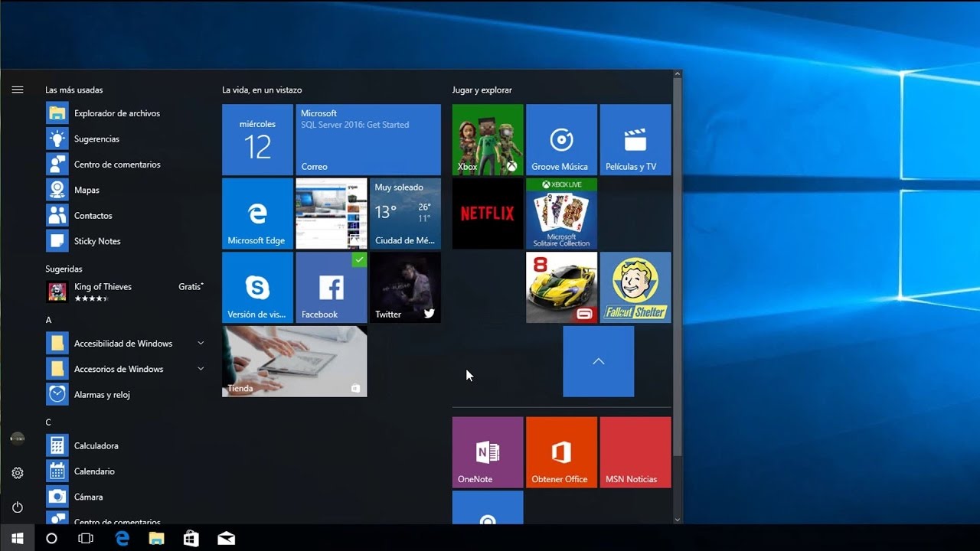
Task: Open the OneNote tile
Action: click(x=488, y=452)
